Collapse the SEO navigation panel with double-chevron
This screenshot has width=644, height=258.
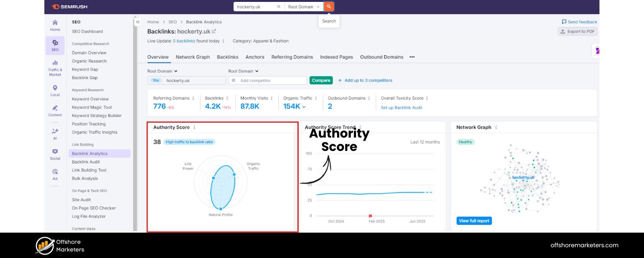(x=138, y=21)
